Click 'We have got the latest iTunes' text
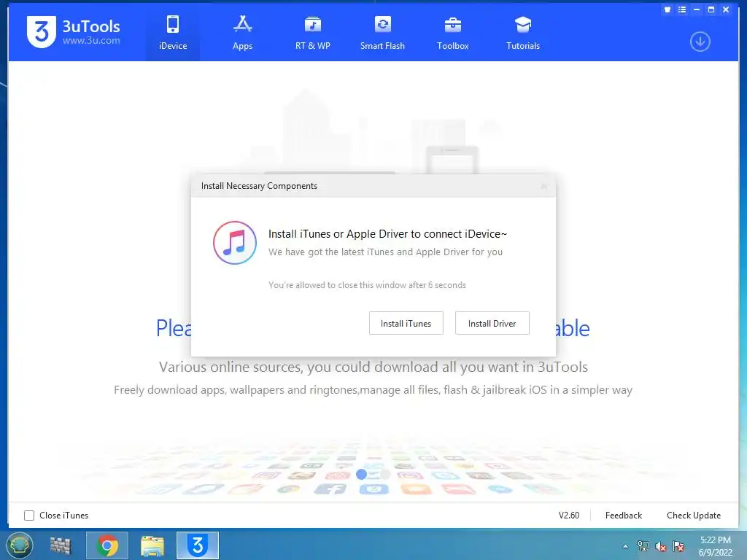The height and width of the screenshot is (560, 747). 385,252
